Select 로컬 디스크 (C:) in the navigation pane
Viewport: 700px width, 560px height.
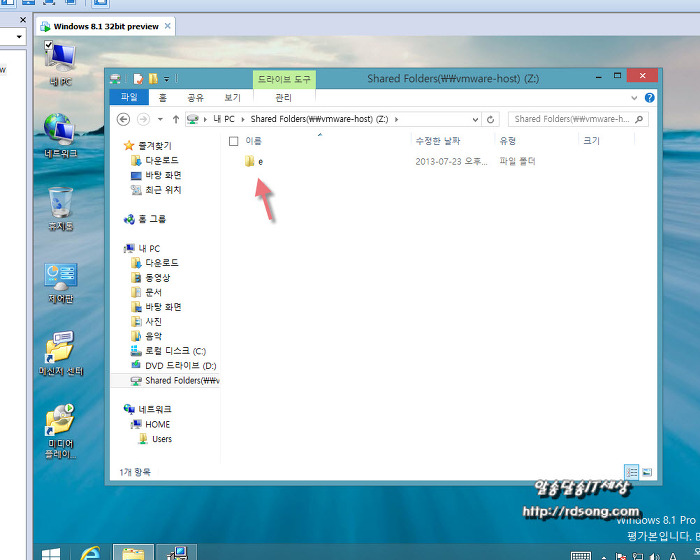point(175,351)
